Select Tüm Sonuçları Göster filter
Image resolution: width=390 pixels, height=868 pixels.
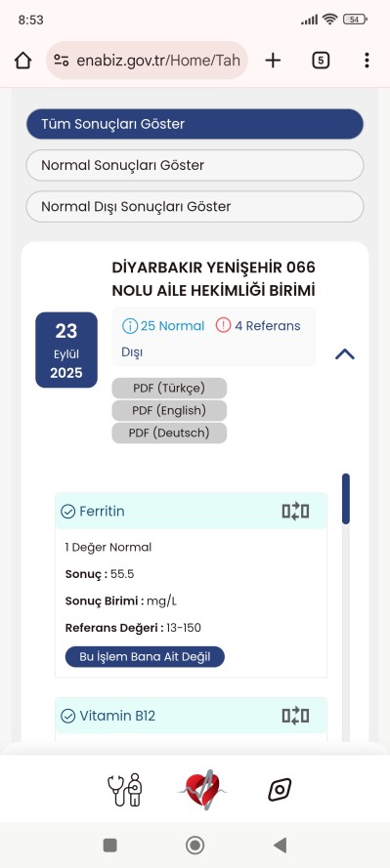195,124
